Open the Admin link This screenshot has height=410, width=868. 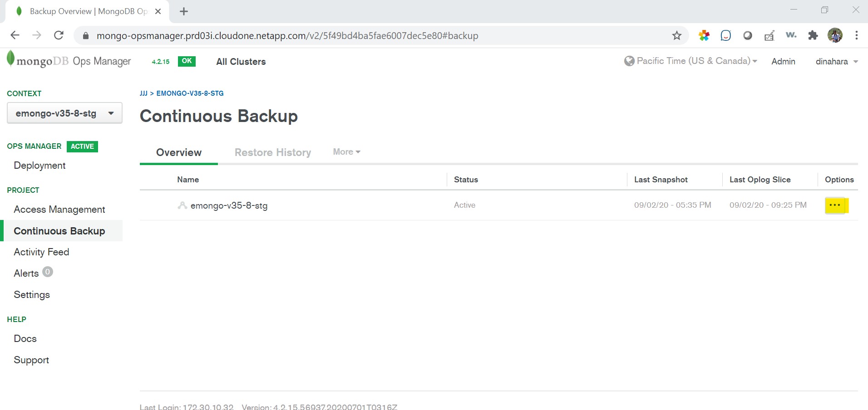(x=783, y=62)
